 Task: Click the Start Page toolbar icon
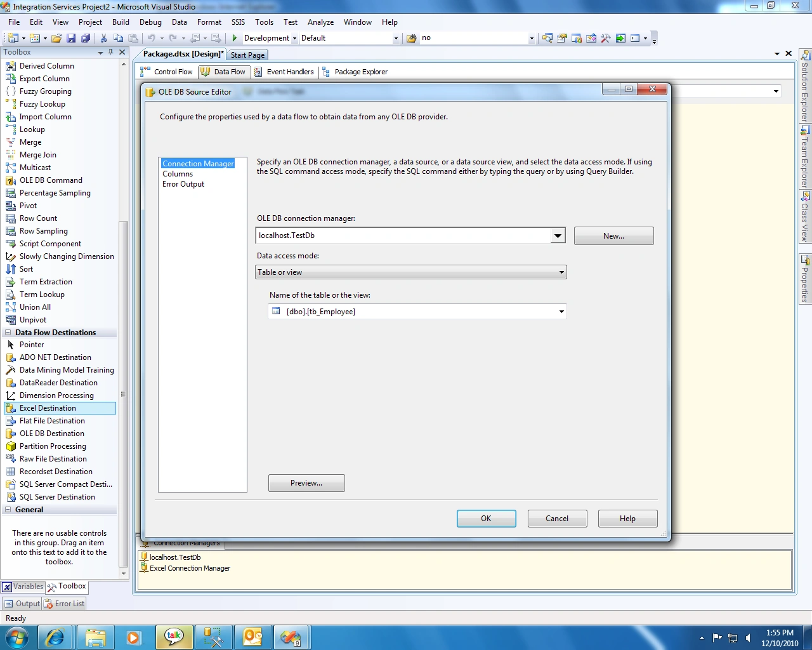[620, 38]
